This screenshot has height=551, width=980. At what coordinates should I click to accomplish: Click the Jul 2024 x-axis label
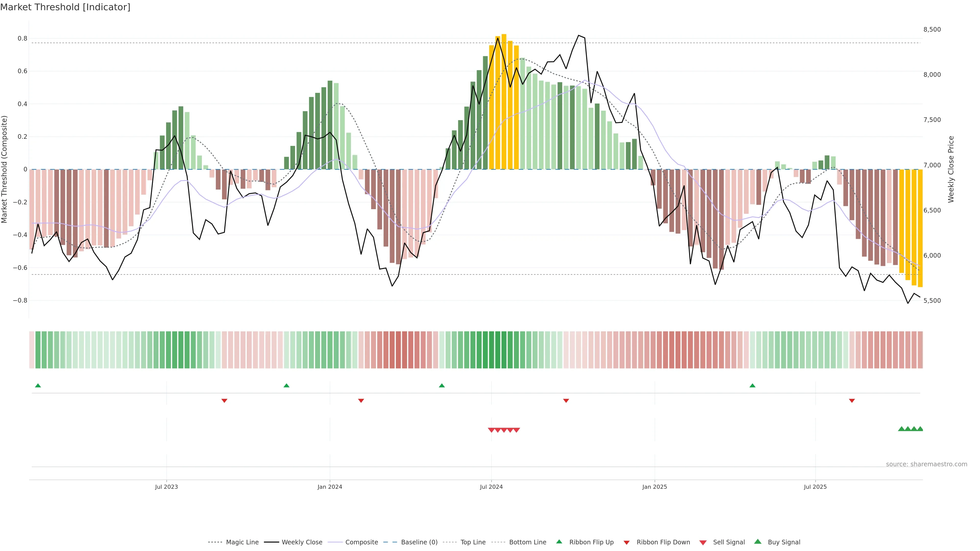coord(491,487)
